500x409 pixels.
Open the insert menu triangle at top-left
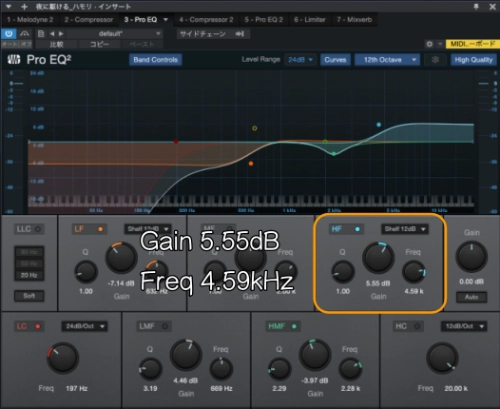pyautogui.click(x=9, y=6)
